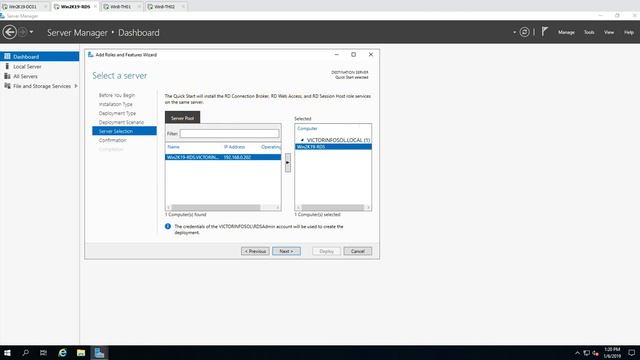Open the taskbar clock and date
The height and width of the screenshot is (360, 640).
612,353
